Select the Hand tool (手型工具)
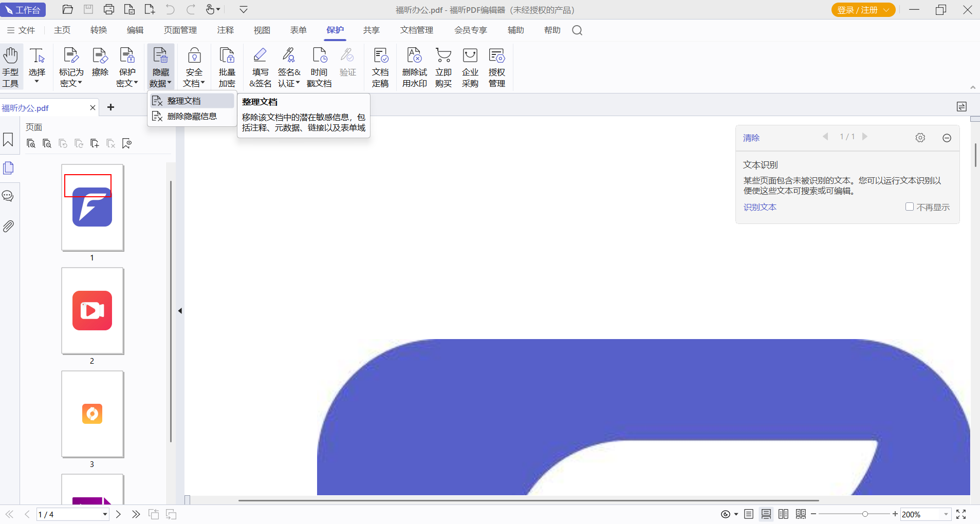This screenshot has width=980, height=524. tap(10, 67)
